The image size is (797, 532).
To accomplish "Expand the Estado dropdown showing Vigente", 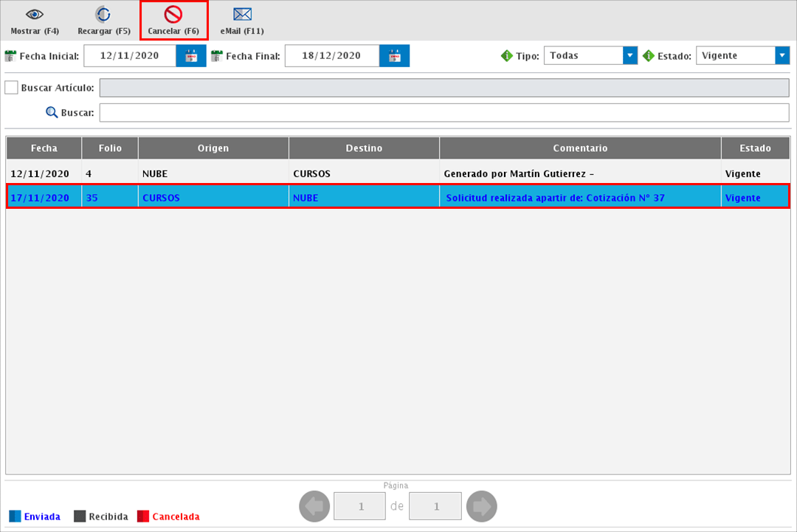I will pos(782,56).
